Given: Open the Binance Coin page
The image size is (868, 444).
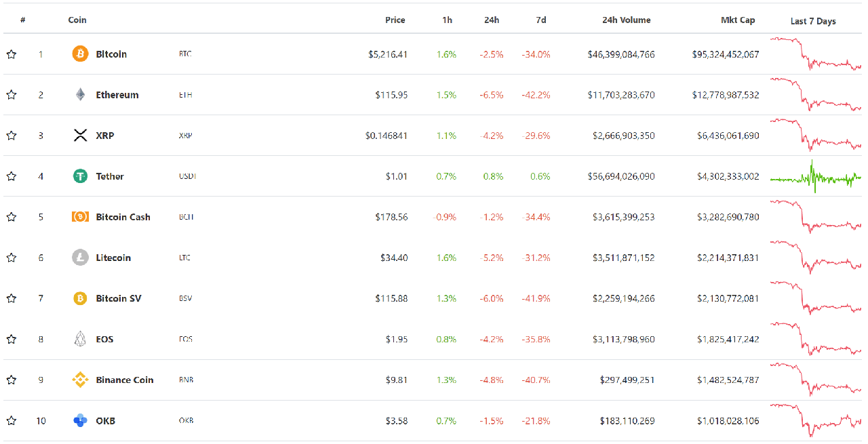Looking at the screenshot, I should (x=125, y=380).
